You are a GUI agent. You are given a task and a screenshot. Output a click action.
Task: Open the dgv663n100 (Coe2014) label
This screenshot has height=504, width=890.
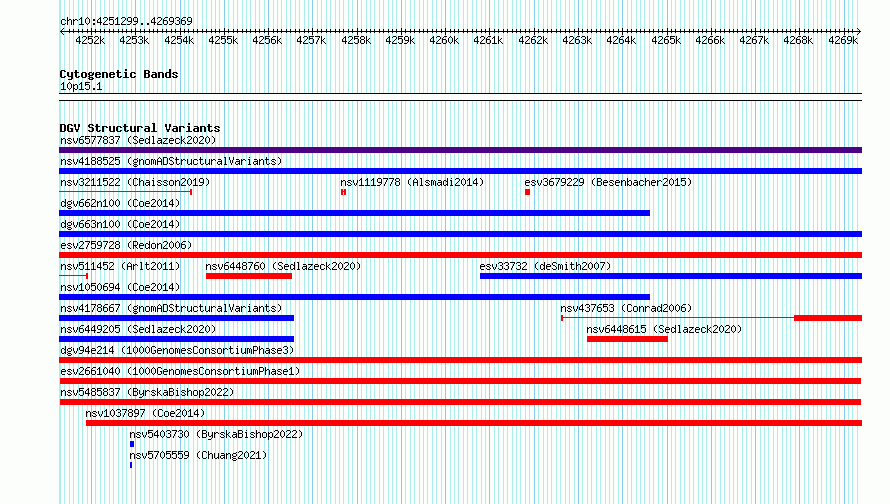point(120,224)
